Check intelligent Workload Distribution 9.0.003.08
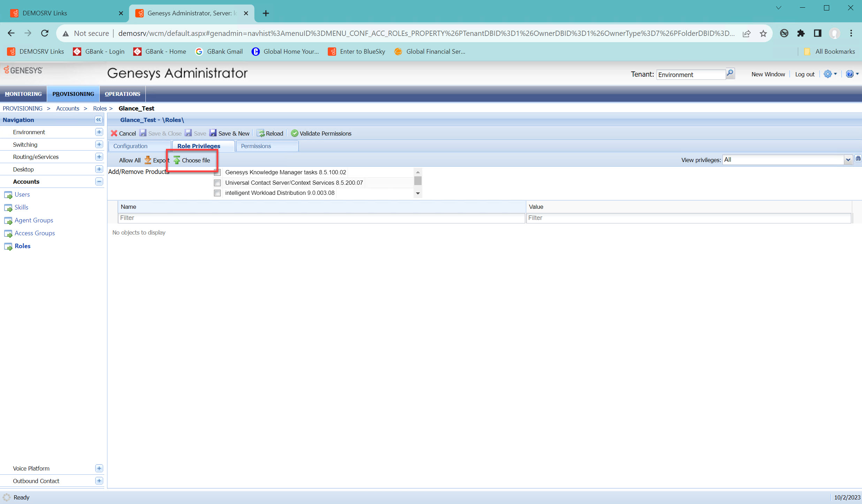This screenshot has width=862, height=504. tap(217, 193)
